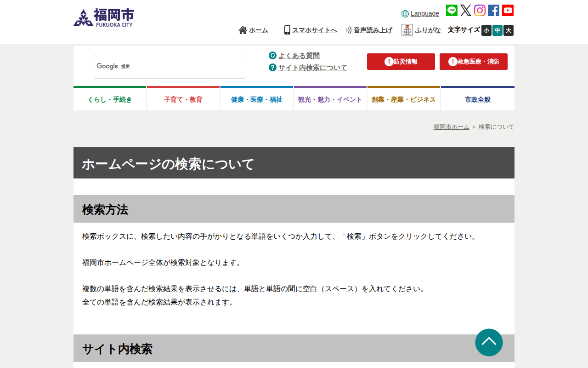The width and height of the screenshot is (588, 368).
Task: Click inside the Google search box
Action: 170,66
